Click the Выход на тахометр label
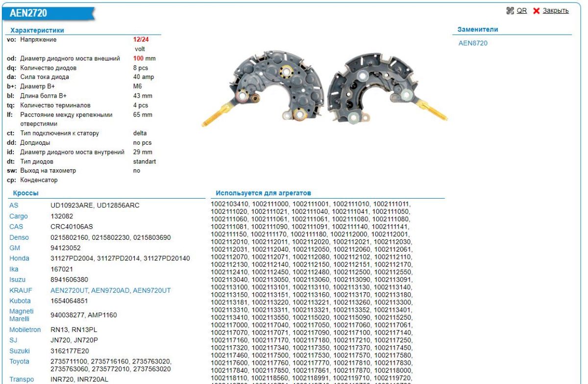The image size is (588, 384). 48,171
